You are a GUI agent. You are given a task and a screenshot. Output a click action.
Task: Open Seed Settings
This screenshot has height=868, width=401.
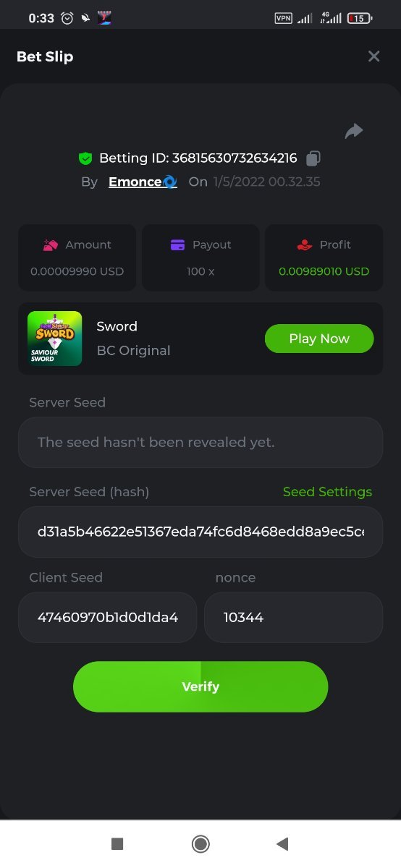coord(327,492)
